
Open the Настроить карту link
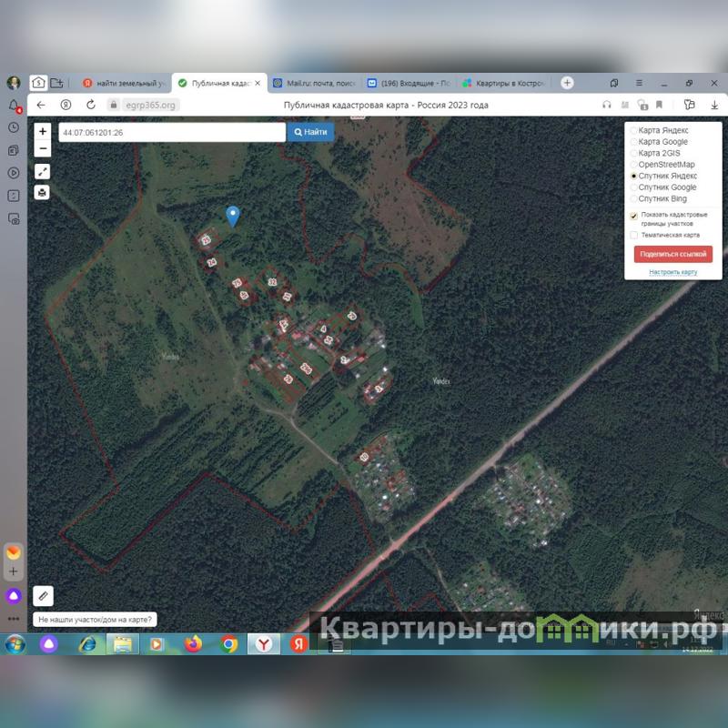672,272
